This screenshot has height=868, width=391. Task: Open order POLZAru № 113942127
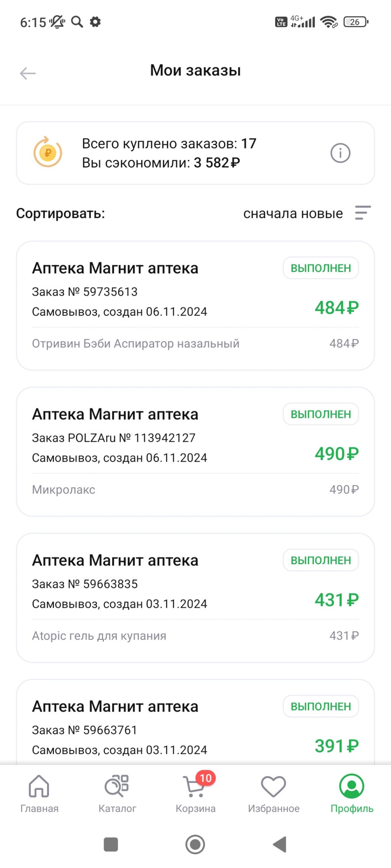(x=114, y=438)
